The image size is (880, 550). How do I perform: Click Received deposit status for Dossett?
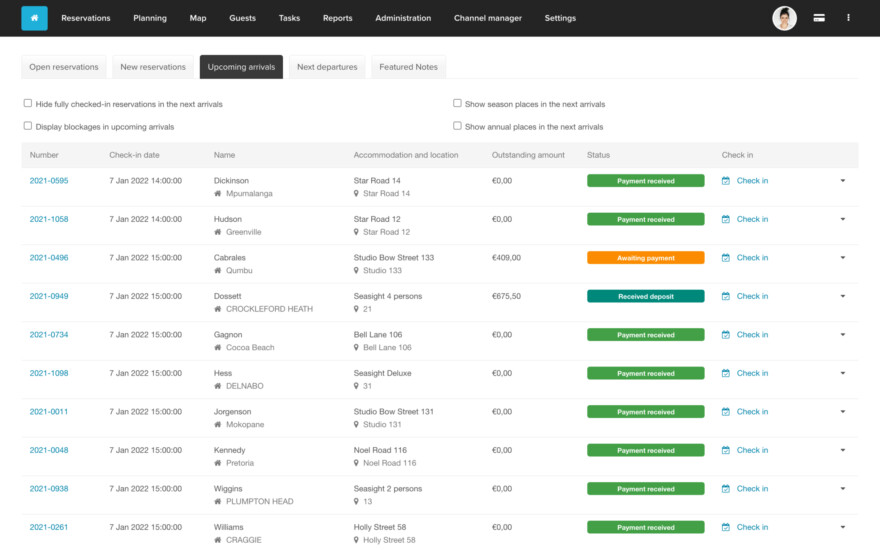[x=645, y=296]
